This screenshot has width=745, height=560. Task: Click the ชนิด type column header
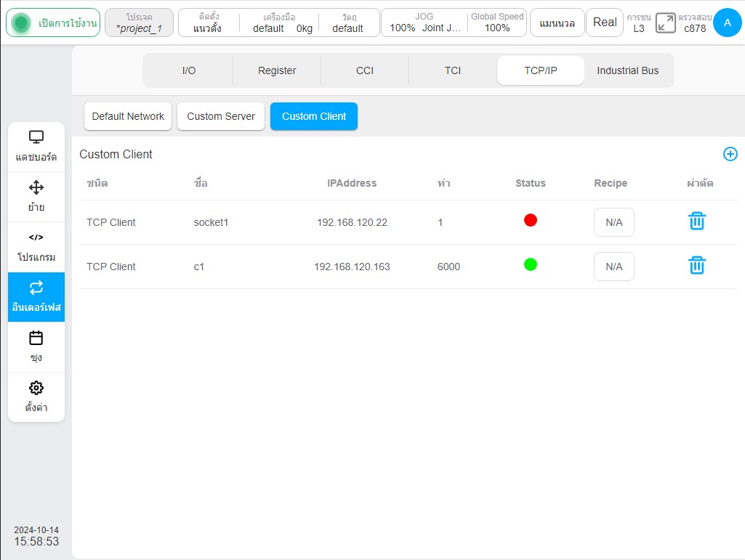(x=97, y=183)
